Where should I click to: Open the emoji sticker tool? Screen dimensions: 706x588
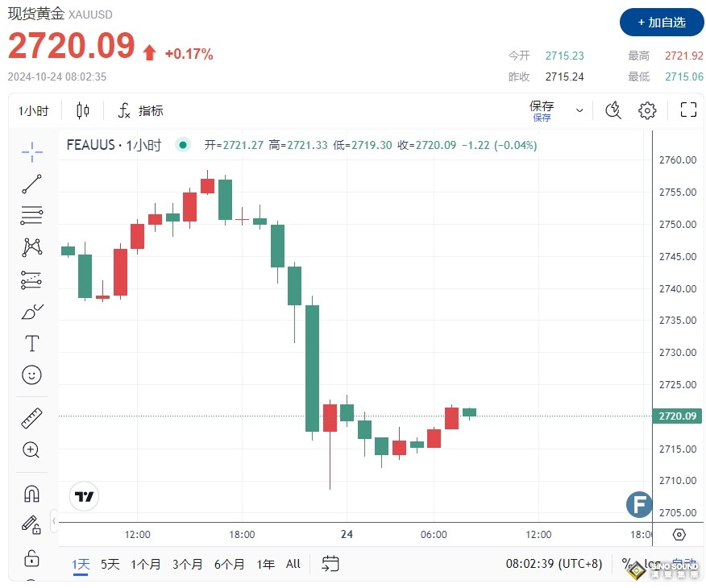click(31, 375)
